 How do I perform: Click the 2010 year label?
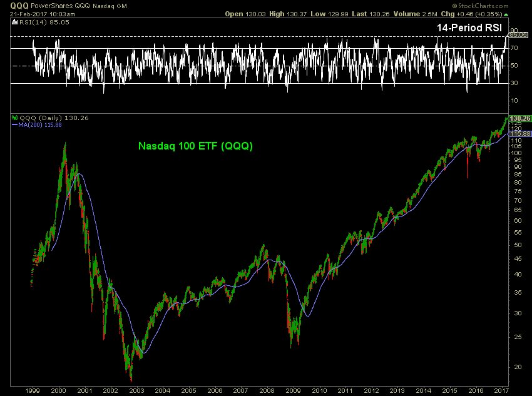[x=319, y=390]
